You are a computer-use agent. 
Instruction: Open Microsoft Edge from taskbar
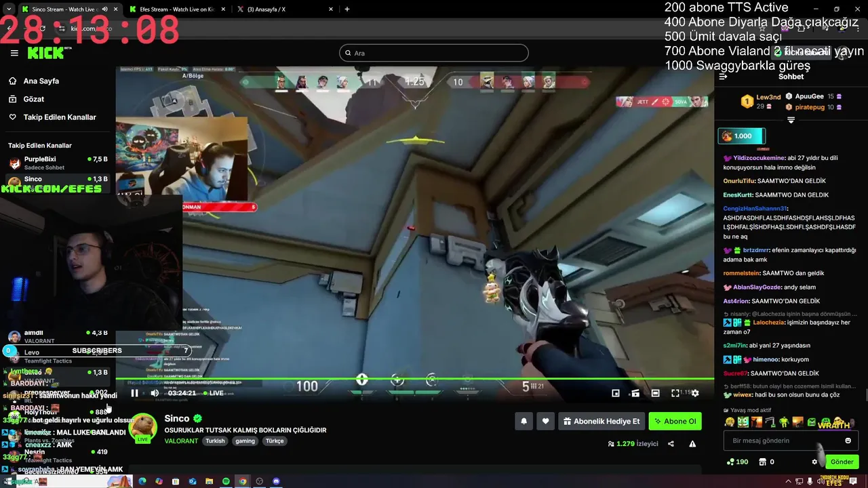(x=142, y=481)
